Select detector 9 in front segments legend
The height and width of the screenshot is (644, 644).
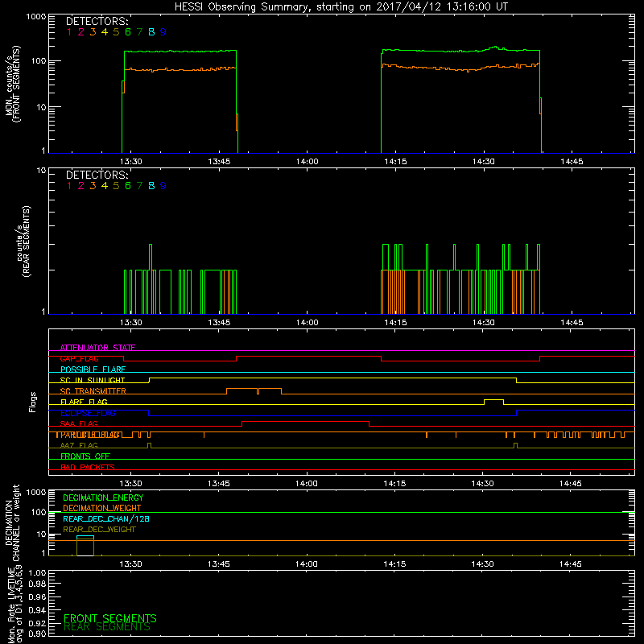pyautogui.click(x=163, y=32)
